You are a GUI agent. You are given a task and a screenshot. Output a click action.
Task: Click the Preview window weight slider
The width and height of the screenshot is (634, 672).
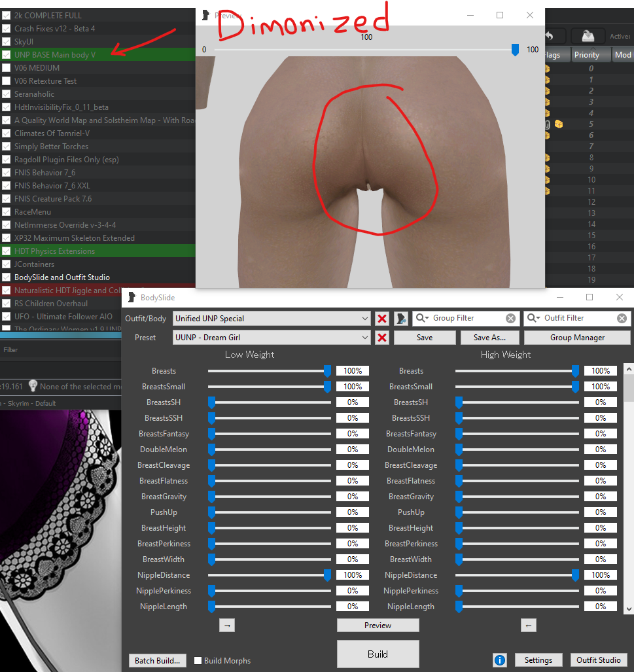366,50
